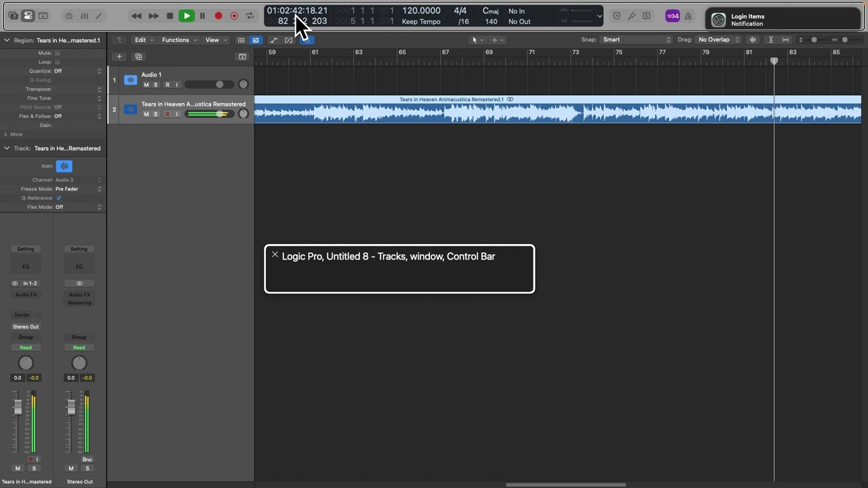The width and height of the screenshot is (868, 488).
Task: Enable the region Loop checkbox
Action: 57,62
